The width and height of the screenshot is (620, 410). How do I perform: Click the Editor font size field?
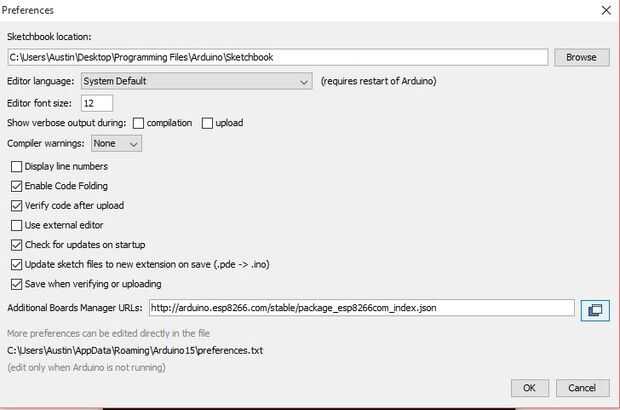click(97, 103)
